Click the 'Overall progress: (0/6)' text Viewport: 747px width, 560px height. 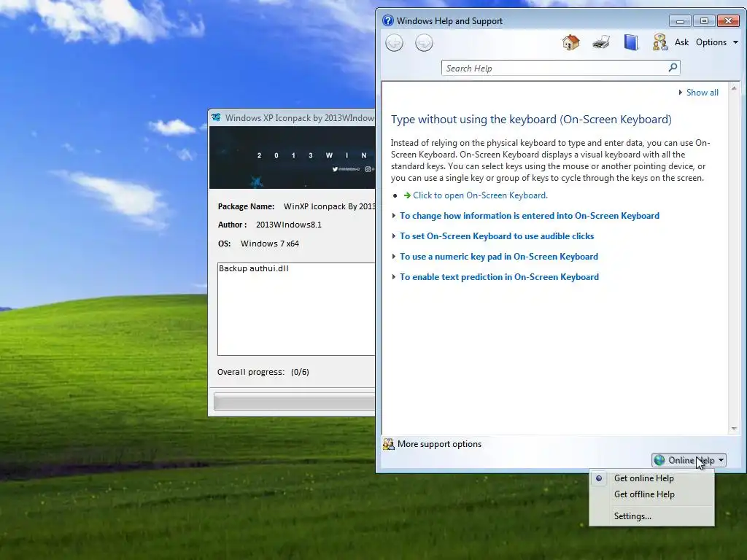tap(263, 372)
